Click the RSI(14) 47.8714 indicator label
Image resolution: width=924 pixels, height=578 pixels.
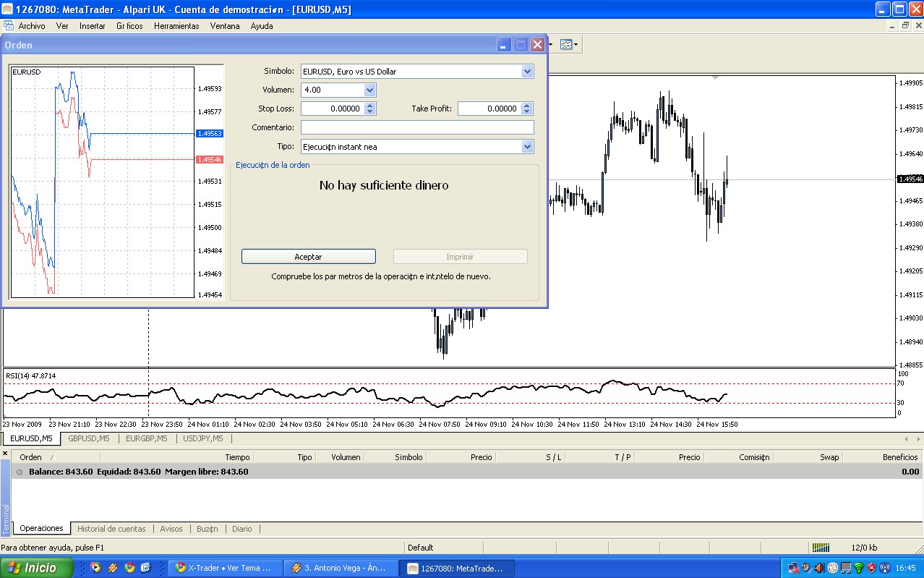(31, 376)
